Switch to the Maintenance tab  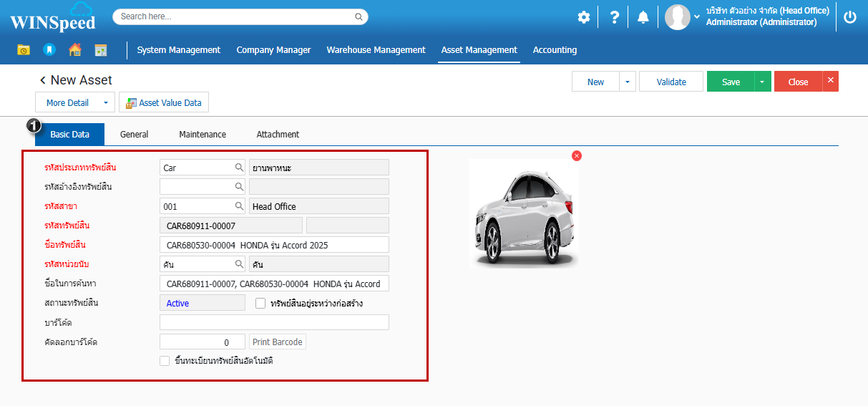click(x=203, y=135)
